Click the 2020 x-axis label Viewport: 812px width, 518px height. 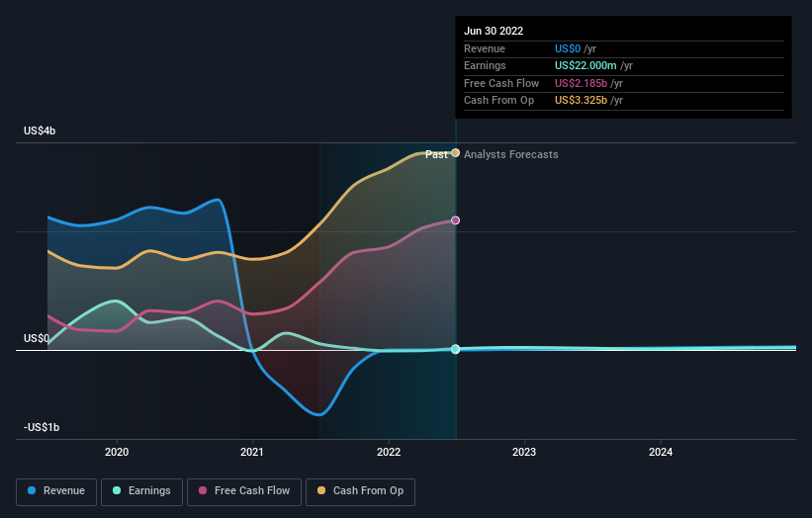click(x=117, y=452)
